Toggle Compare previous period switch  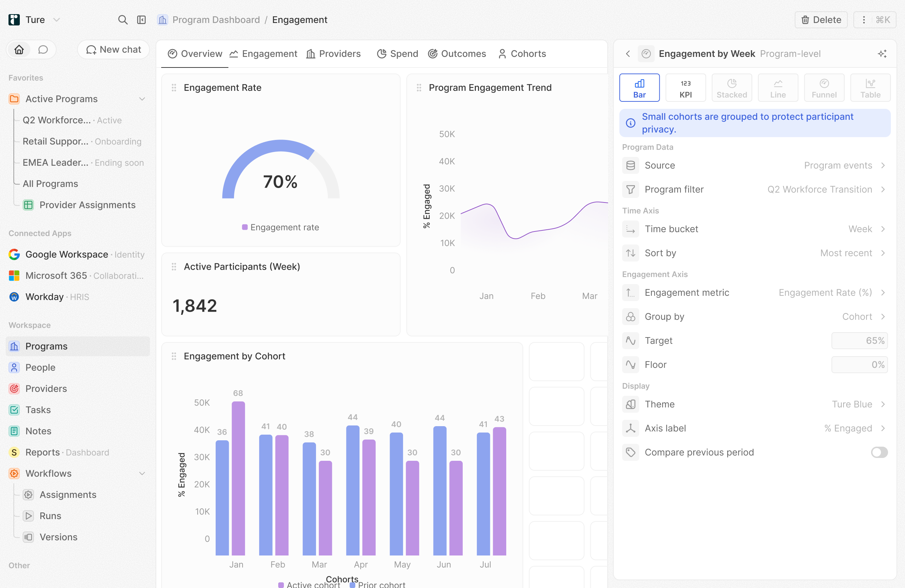click(x=879, y=452)
